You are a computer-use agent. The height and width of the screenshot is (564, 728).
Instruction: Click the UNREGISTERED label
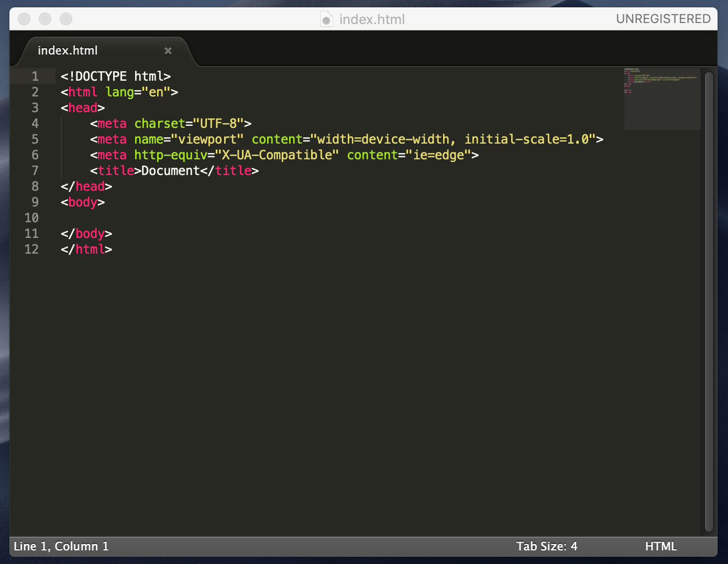[x=663, y=18]
